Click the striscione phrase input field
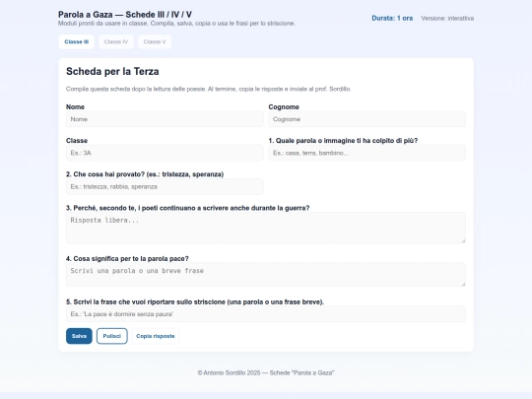This screenshot has height=399, width=532. pos(266,314)
